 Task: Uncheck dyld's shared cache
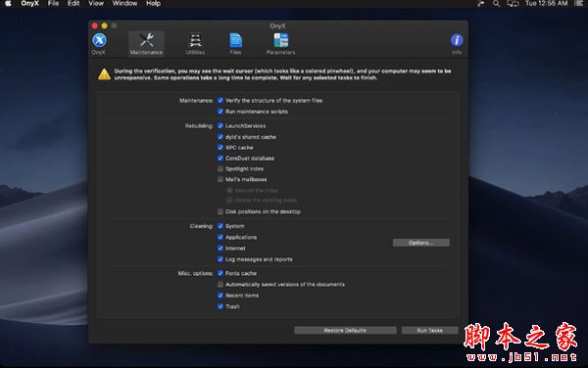click(220, 137)
